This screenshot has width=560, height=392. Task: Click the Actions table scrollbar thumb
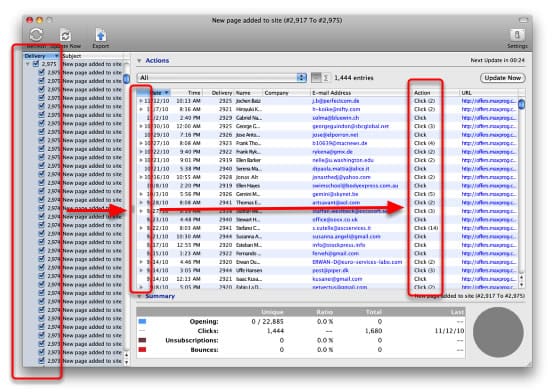[522, 104]
